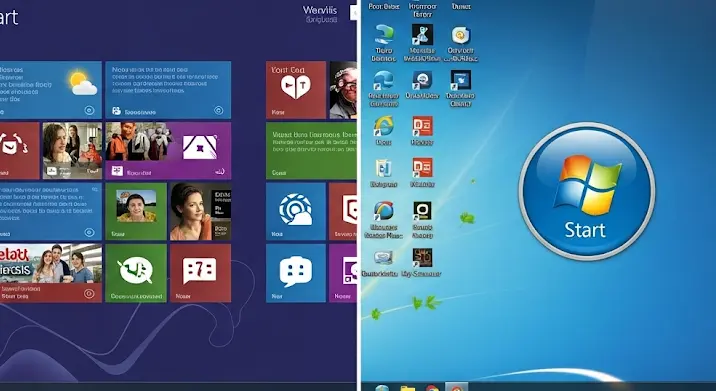Screen dimensions: 716x391
Task: Open the red tile with number 7 speech bubble
Action: point(200,273)
